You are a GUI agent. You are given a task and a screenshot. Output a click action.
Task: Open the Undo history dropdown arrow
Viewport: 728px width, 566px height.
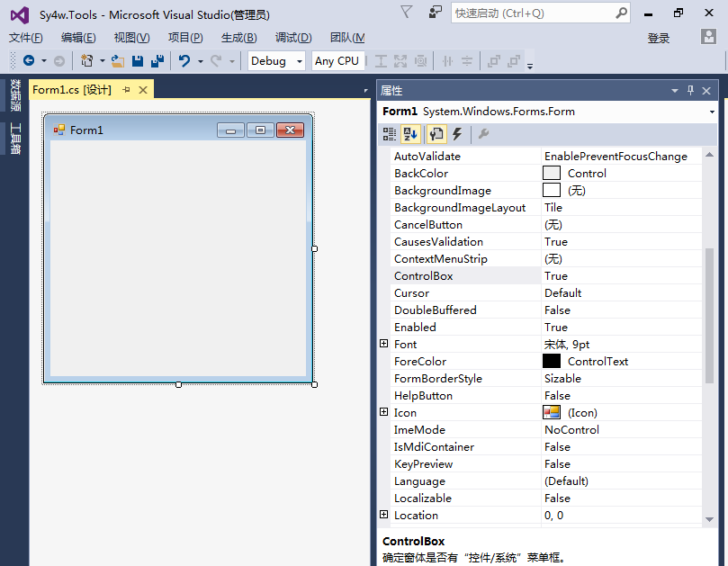tap(201, 61)
